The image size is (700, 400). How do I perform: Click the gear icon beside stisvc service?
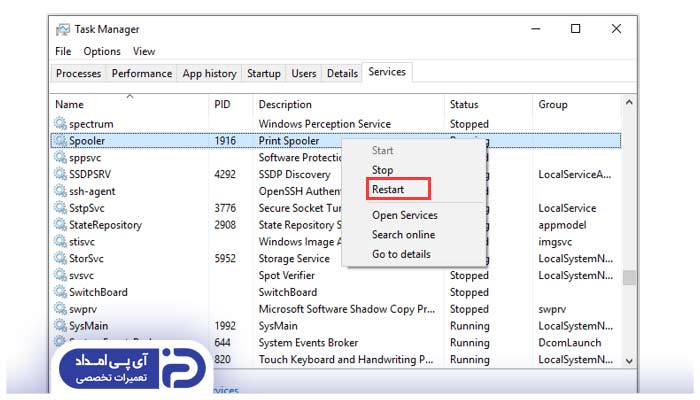60,241
